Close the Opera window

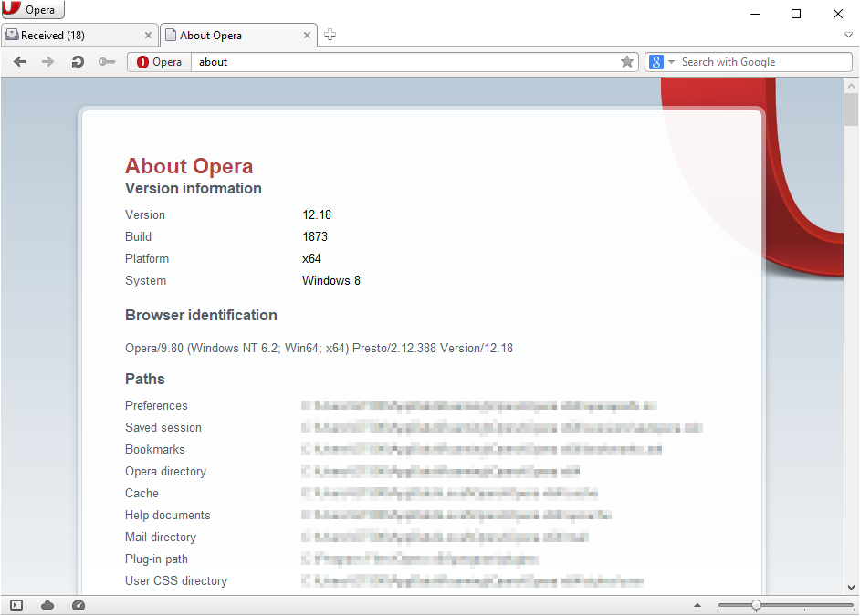838,14
